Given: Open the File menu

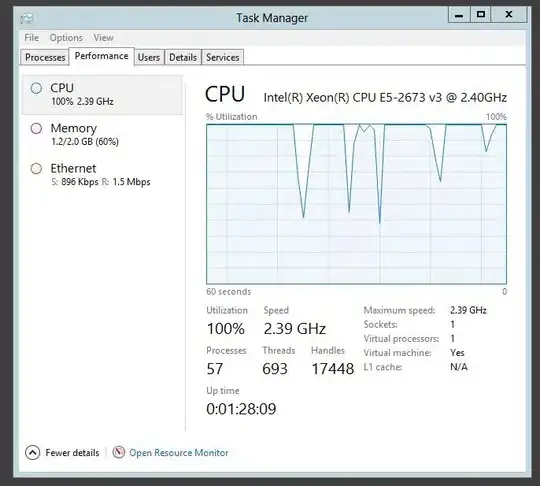Looking at the screenshot, I should point(31,38).
